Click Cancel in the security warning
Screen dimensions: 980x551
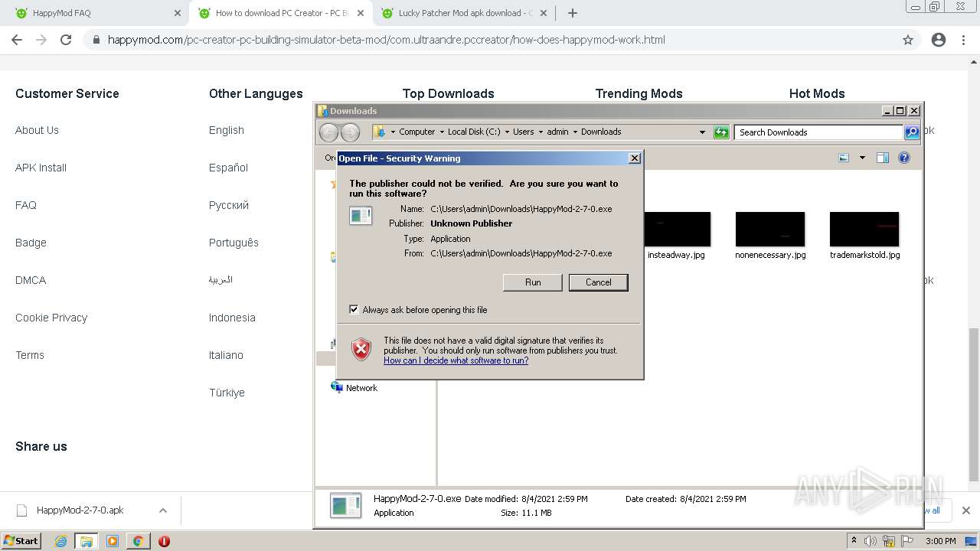(x=599, y=282)
